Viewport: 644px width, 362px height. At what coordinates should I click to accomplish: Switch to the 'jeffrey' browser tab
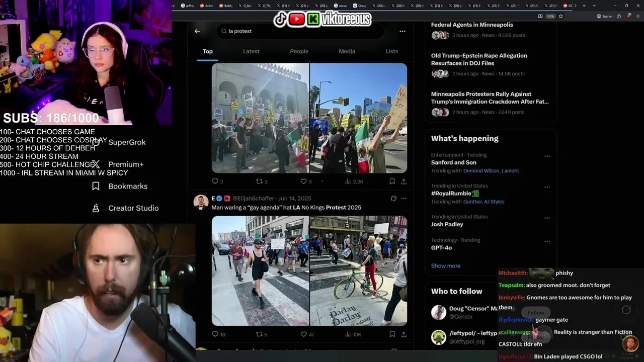[x=187, y=6]
